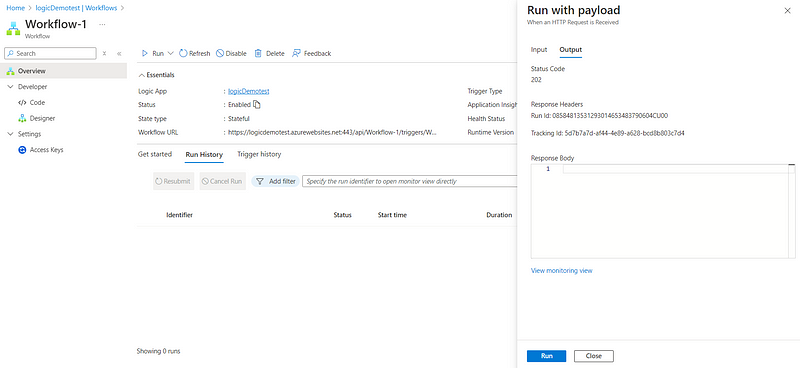Screen dimensions: 800x368
Task: Click the Delete trash icon
Action: (x=258, y=53)
